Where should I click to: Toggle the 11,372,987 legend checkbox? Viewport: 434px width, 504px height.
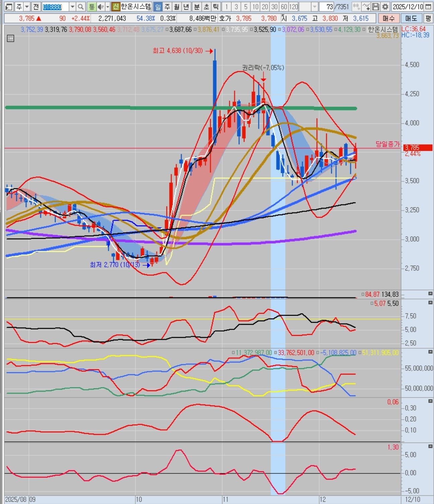click(233, 353)
